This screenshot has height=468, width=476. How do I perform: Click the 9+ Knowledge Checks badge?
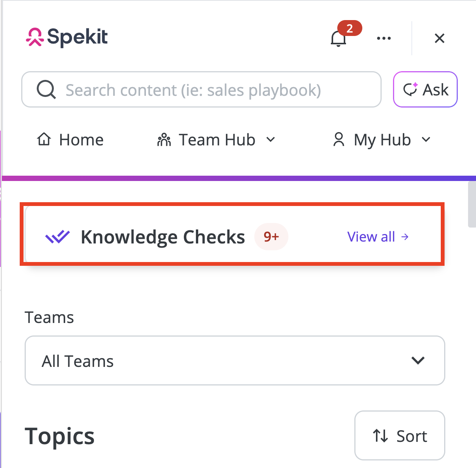click(271, 237)
